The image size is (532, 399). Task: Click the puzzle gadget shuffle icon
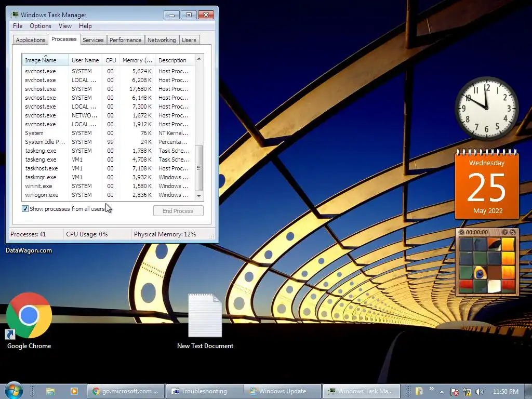click(513, 232)
